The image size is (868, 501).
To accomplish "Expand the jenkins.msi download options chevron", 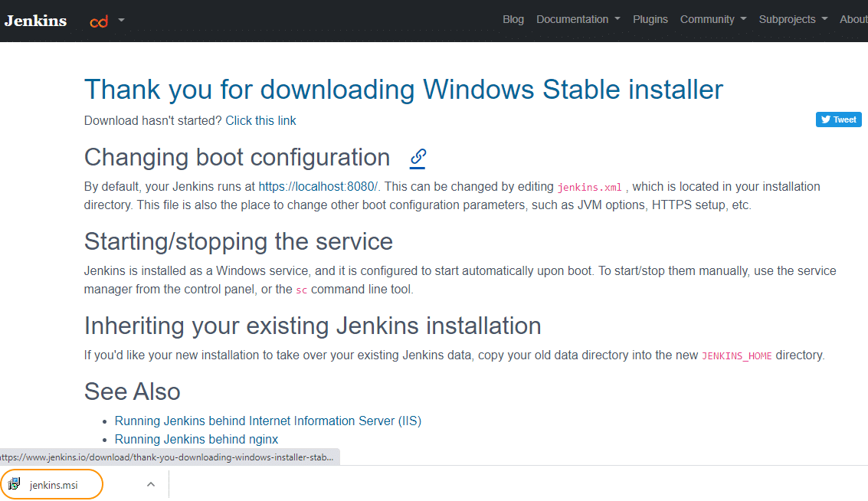I will click(151, 484).
